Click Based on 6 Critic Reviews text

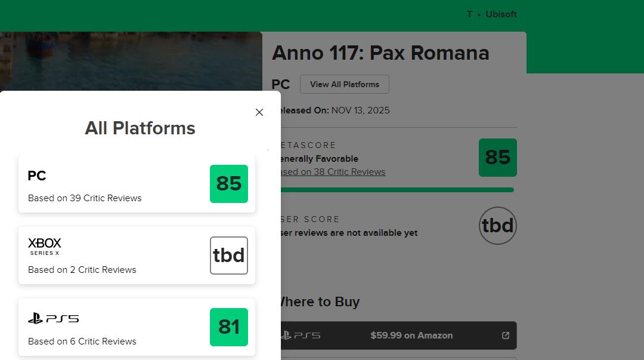click(x=82, y=341)
